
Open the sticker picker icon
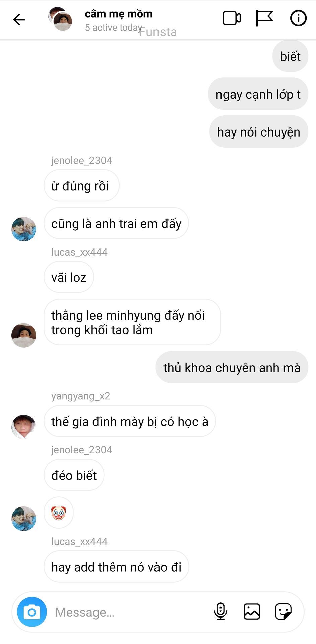pos(283,611)
